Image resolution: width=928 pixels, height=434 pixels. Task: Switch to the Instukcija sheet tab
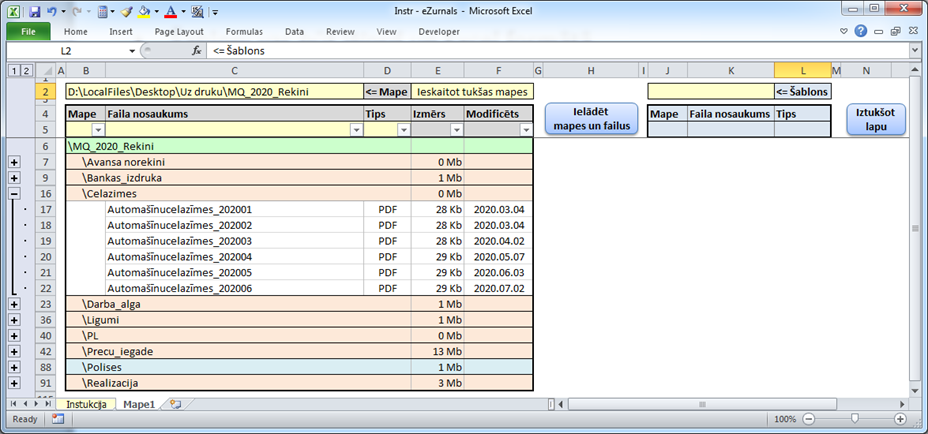86,404
